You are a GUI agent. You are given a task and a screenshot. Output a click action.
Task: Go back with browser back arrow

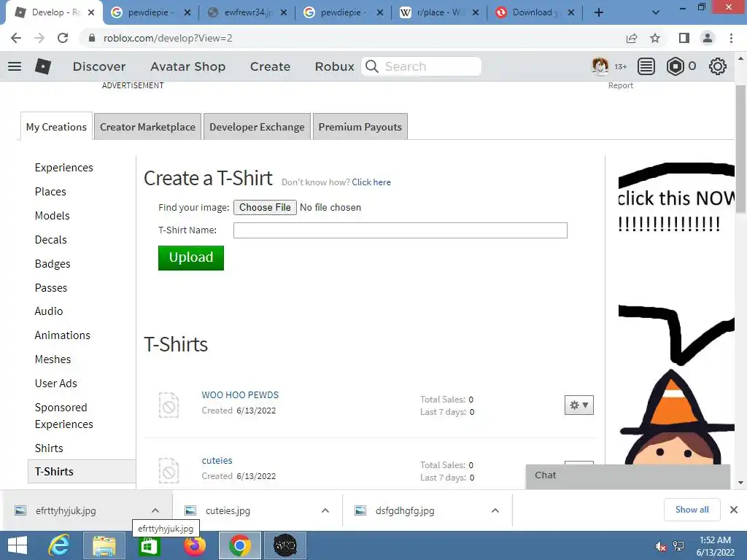coord(16,38)
